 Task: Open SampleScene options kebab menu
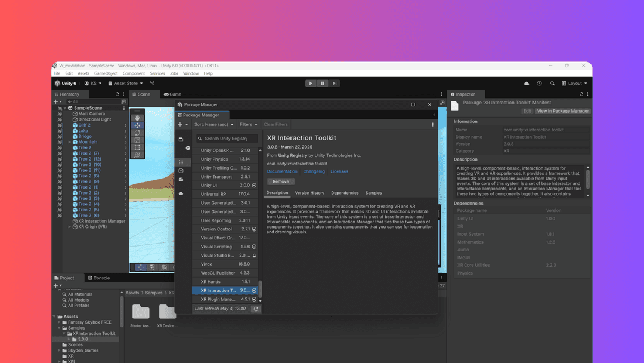(x=124, y=108)
